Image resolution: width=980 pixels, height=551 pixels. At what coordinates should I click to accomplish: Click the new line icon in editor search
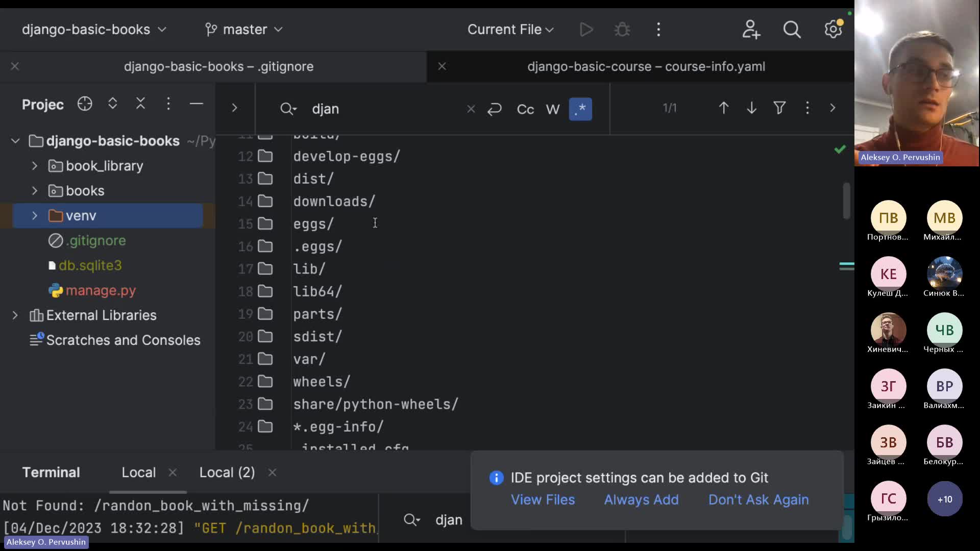click(495, 109)
